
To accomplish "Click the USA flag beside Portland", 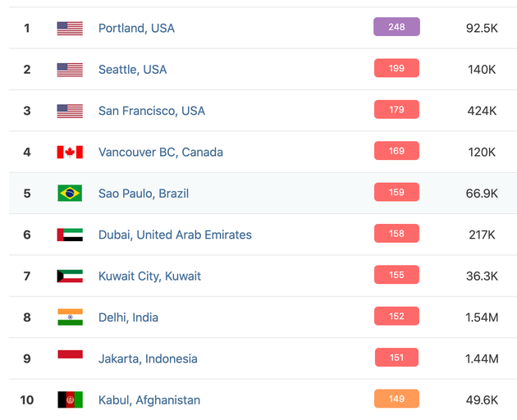I will click(70, 29).
